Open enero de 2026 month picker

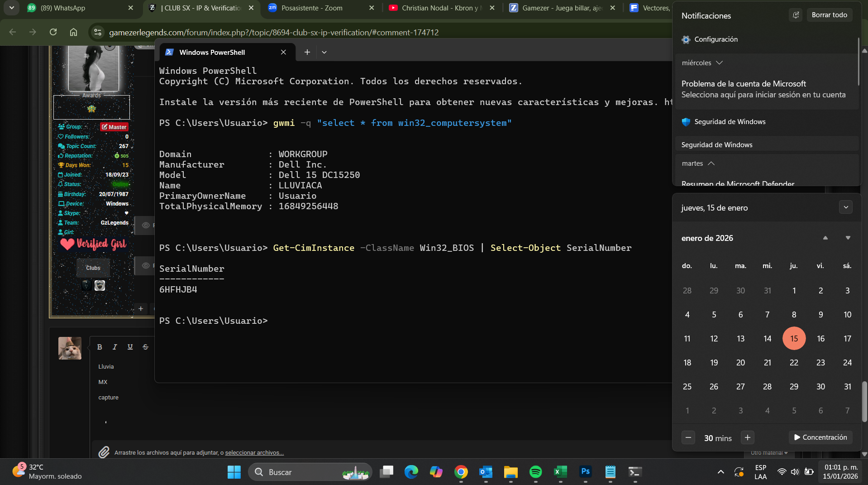[707, 238]
